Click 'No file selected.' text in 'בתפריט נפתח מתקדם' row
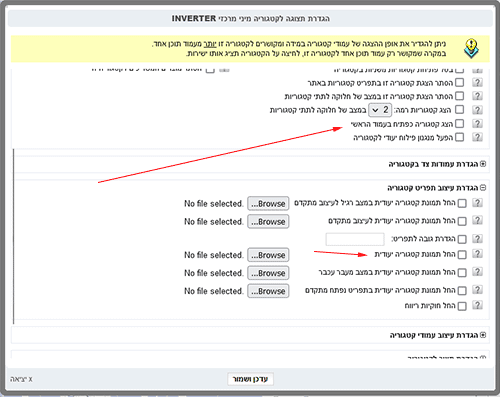Viewport: 500px width, 397px height. point(214,291)
